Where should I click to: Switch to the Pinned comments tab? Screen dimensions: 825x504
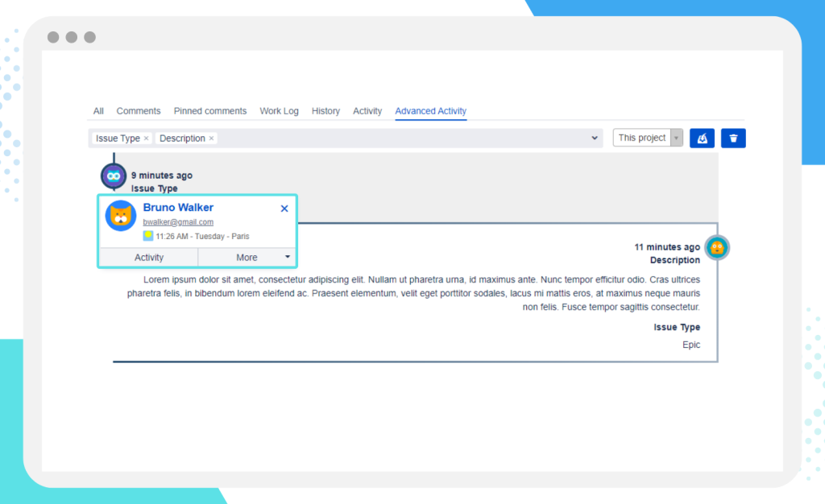pyautogui.click(x=209, y=110)
